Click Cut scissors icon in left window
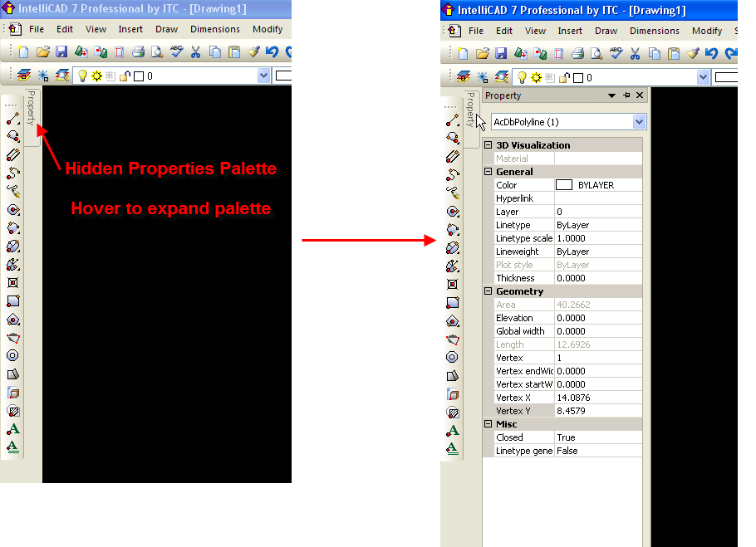Screen dimensions: 756x547 click(195, 51)
